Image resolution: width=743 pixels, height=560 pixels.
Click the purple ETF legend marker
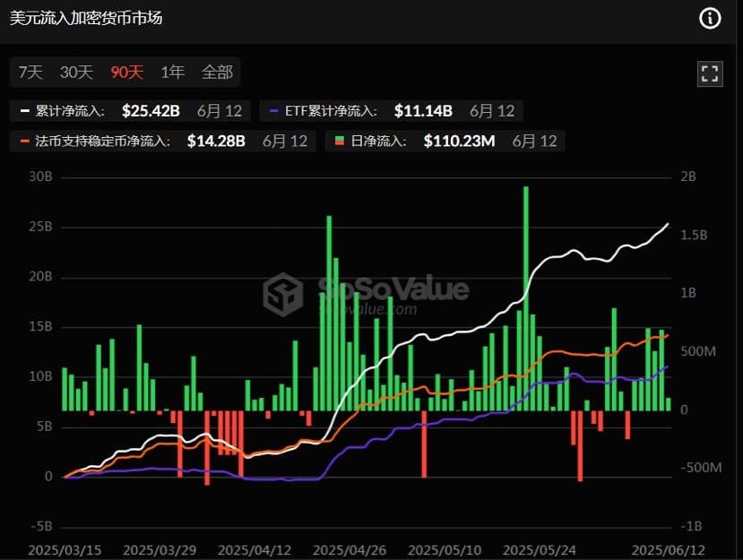pyautogui.click(x=274, y=111)
